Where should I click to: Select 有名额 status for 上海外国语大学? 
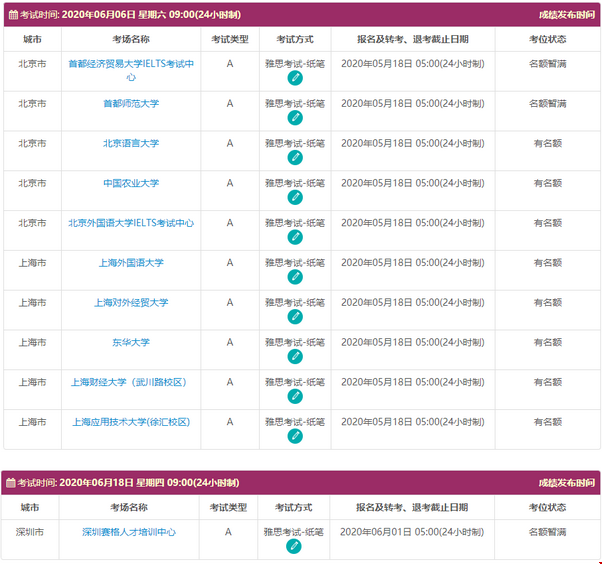[547, 263]
